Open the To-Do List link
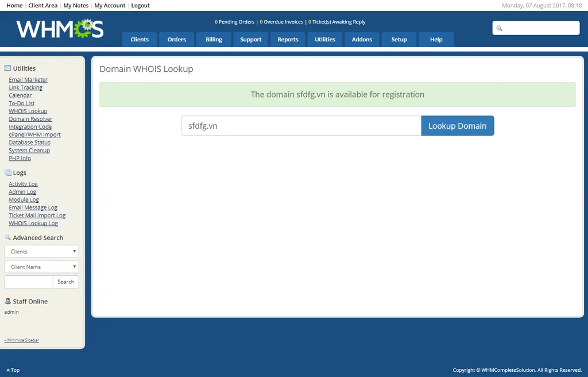Image resolution: width=588 pixels, height=377 pixels. click(21, 103)
